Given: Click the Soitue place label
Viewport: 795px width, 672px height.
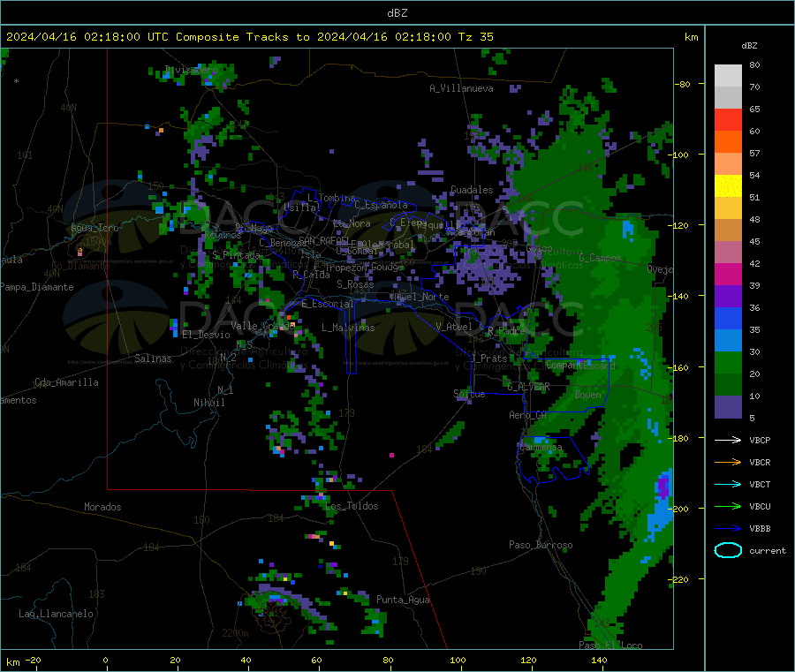Looking at the screenshot, I should [x=469, y=394].
